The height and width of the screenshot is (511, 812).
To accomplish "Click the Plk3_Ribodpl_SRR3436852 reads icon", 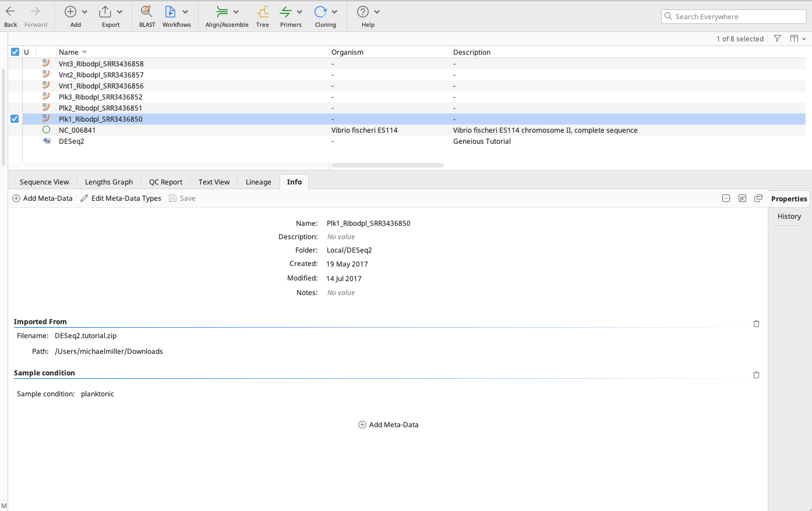I will click(47, 97).
